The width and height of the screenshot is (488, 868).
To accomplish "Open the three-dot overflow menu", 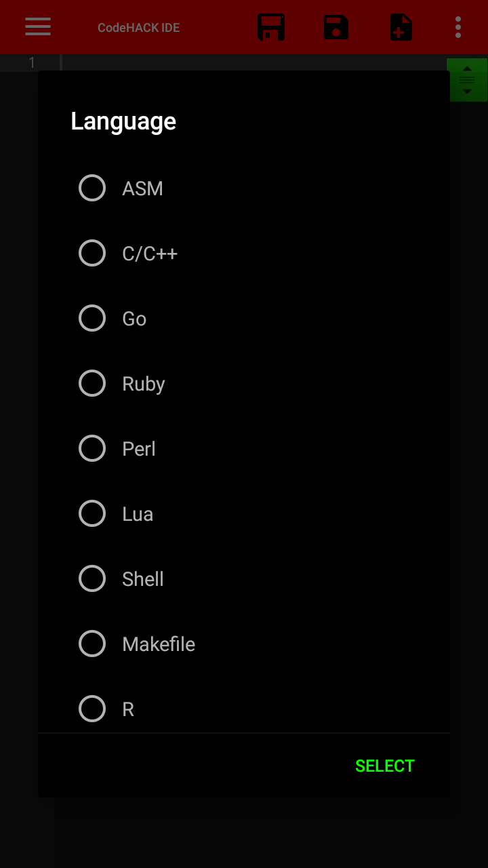I will (x=458, y=27).
